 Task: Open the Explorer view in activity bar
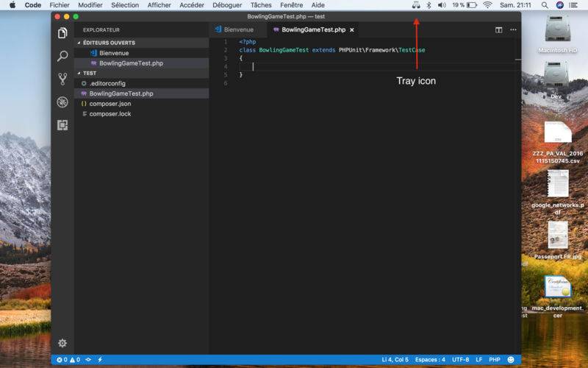(x=62, y=33)
